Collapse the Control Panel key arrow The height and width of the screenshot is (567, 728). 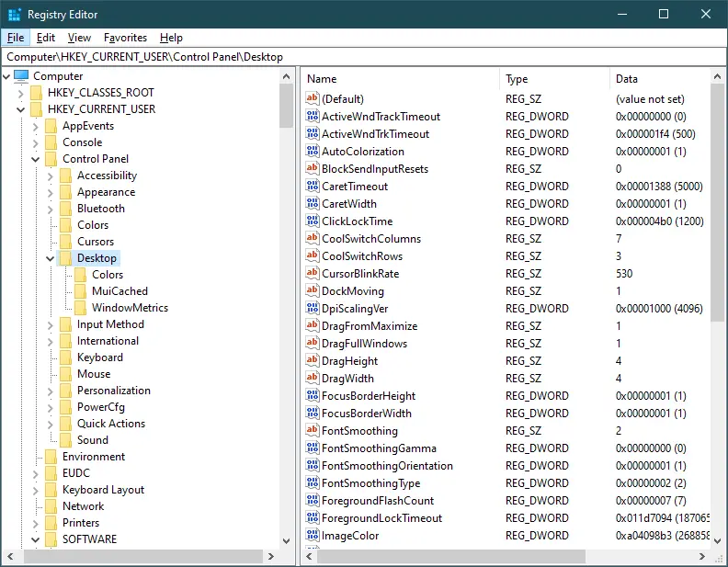tap(35, 159)
